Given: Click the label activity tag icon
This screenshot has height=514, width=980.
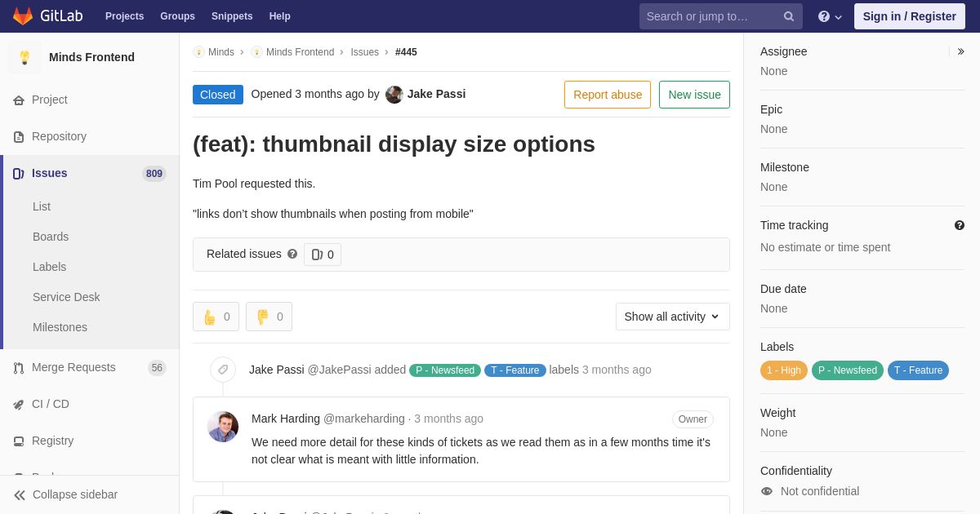Looking at the screenshot, I should pyautogui.click(x=223, y=370).
